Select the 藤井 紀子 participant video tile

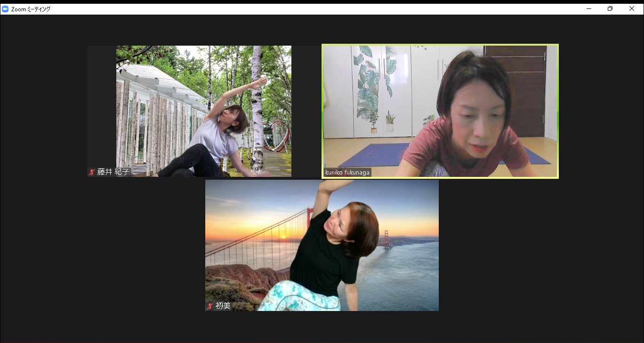(203, 111)
